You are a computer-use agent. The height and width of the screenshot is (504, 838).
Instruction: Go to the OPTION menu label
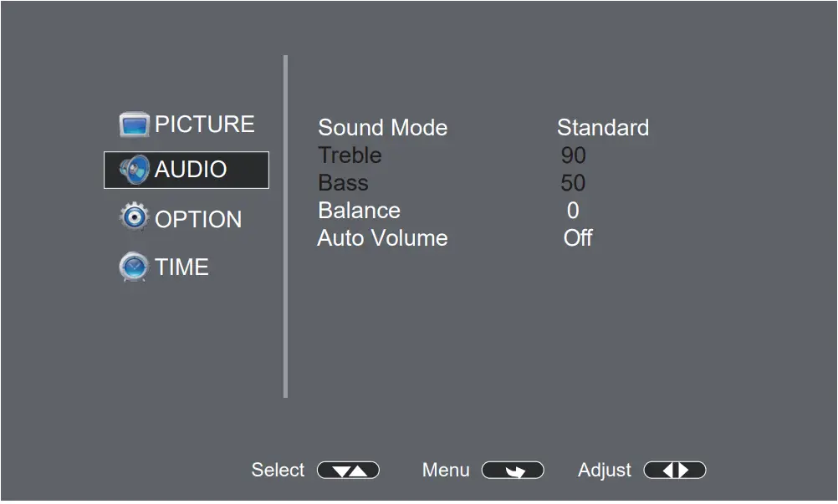(x=198, y=219)
